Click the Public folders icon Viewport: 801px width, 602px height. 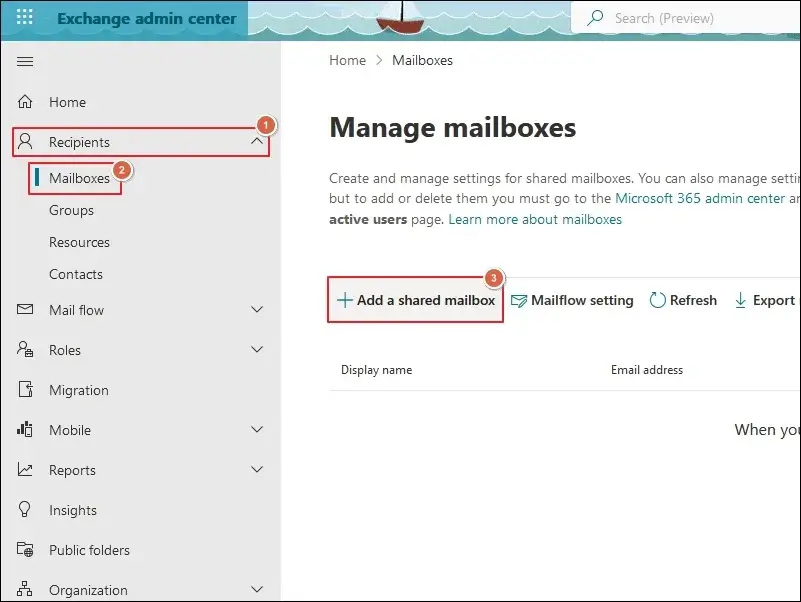point(25,549)
